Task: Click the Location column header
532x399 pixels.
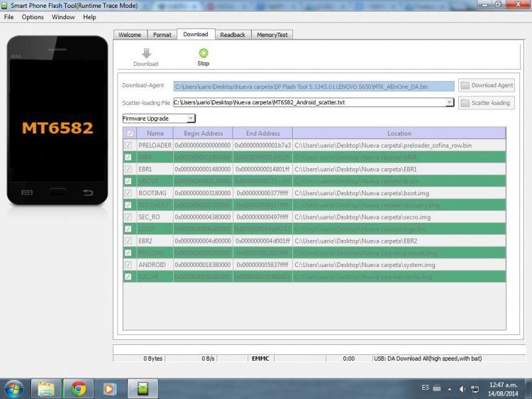Action: tap(399, 133)
